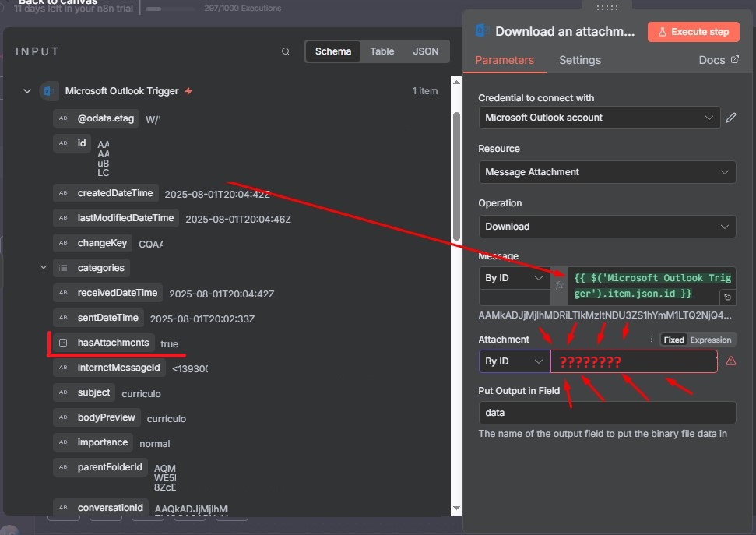The image size is (756, 535).
Task: Open the Message By ID mode dropdown
Action: point(514,278)
